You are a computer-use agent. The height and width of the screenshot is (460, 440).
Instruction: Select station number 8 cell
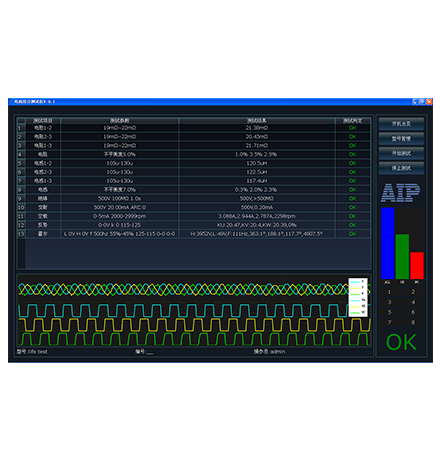point(413,322)
